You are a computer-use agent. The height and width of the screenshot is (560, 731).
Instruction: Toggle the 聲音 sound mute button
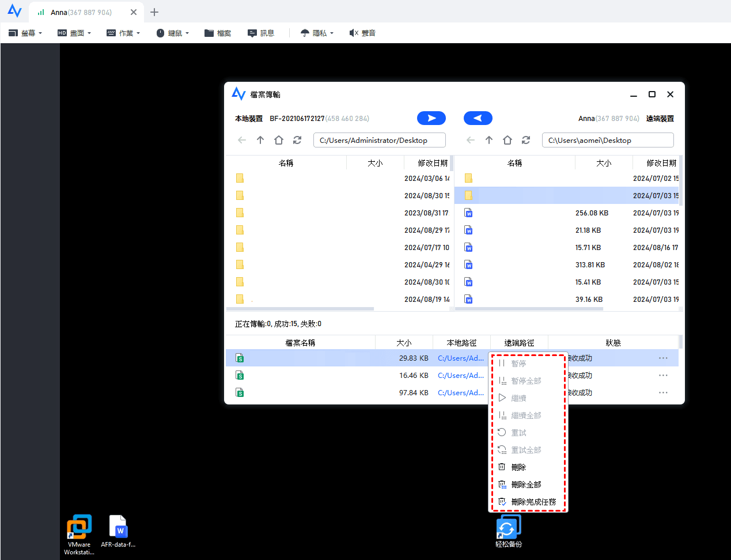click(x=362, y=33)
